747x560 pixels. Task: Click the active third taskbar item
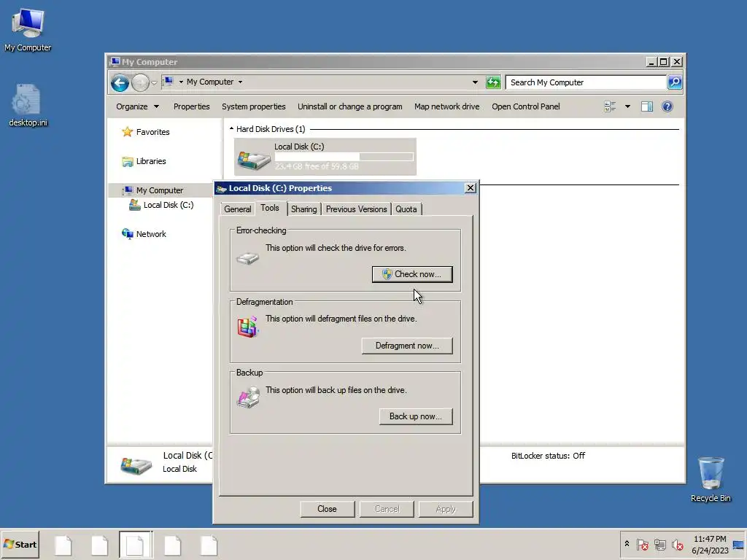[136, 545]
